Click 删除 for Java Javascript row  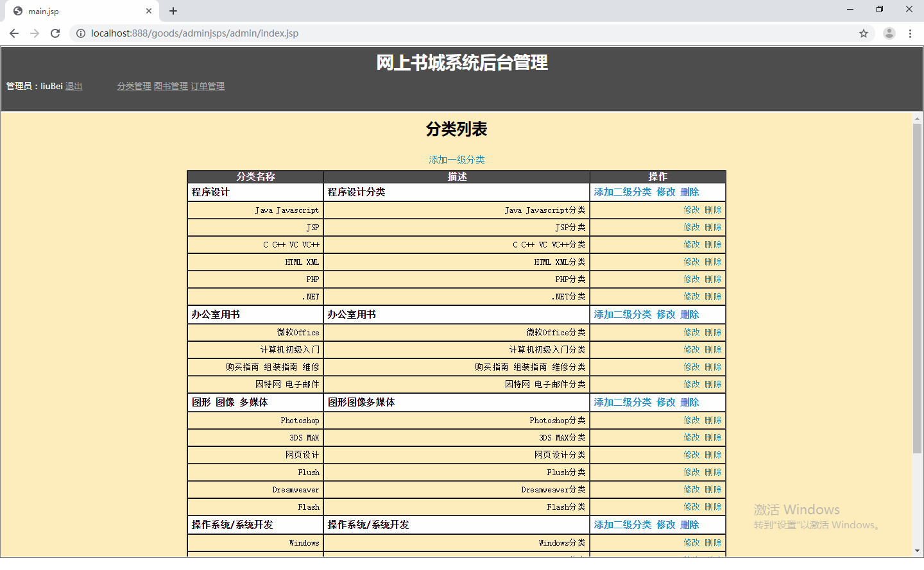click(713, 210)
